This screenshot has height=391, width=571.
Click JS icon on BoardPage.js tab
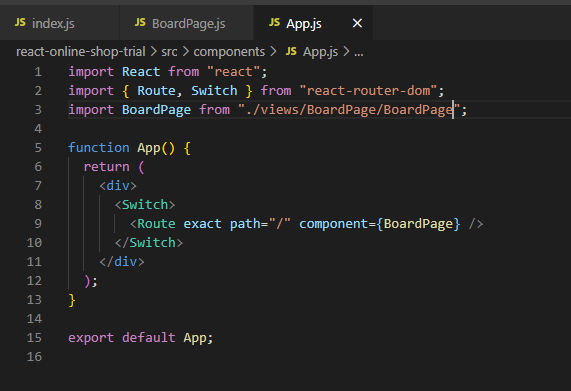(140, 23)
